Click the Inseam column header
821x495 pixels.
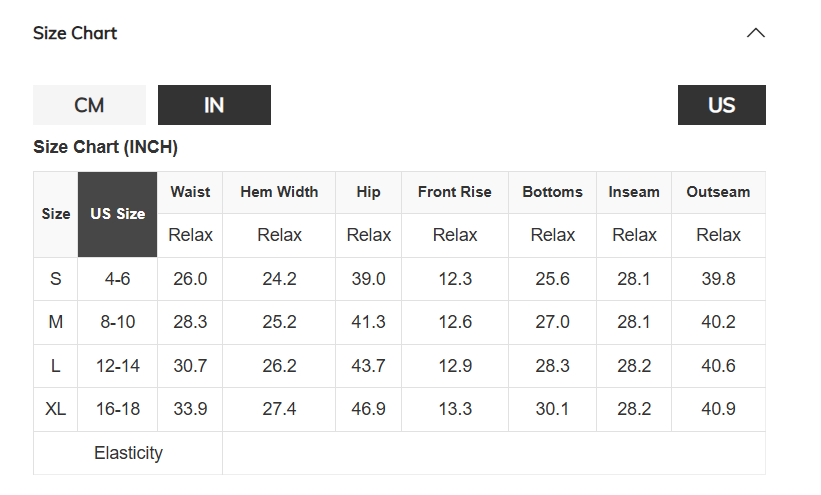(634, 192)
